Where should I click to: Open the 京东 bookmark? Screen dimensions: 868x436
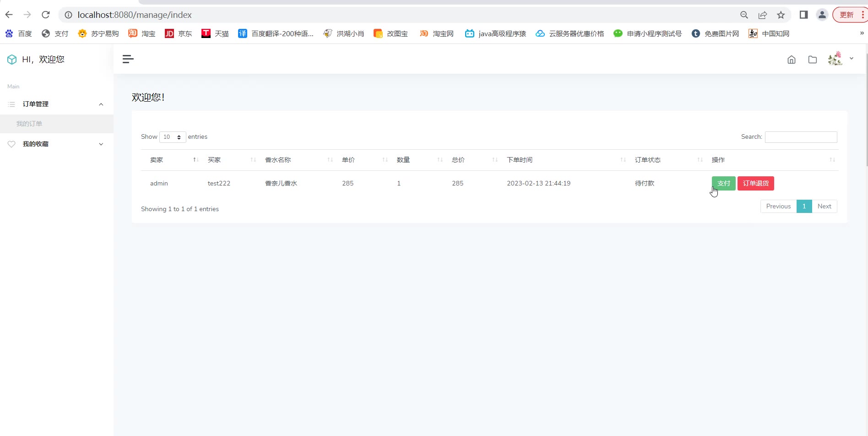pos(179,33)
